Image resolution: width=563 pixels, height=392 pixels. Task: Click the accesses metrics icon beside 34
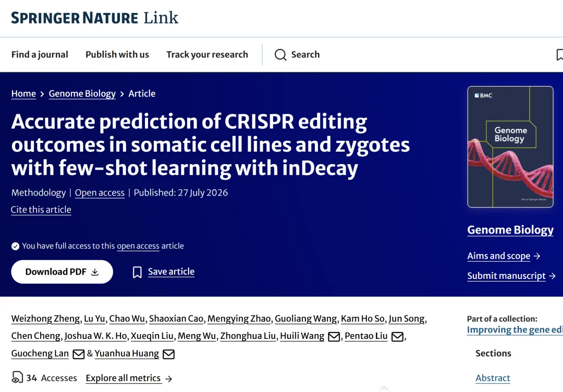tap(17, 377)
